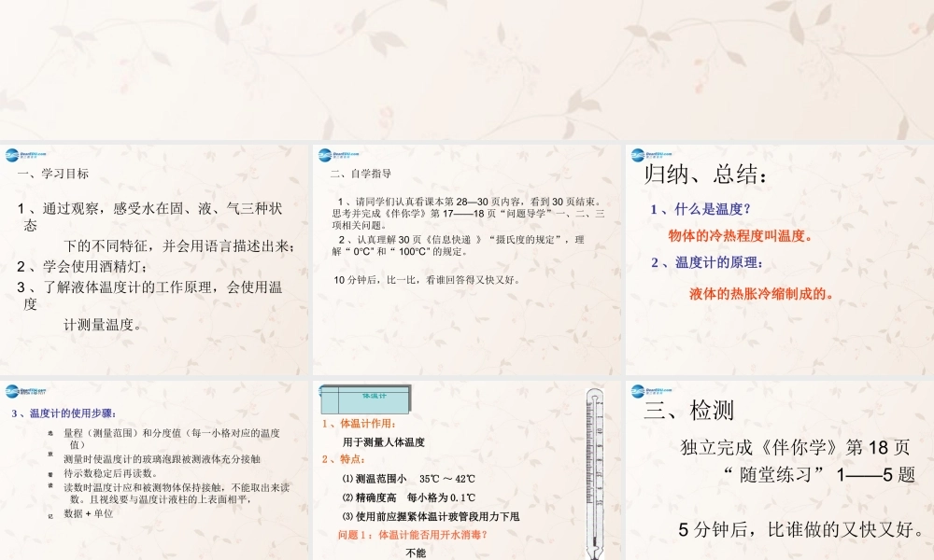The width and height of the screenshot is (934, 560).
Task: Click the text '1 、通过观察，感受水在固、液、气三种状'
Action: tap(149, 208)
